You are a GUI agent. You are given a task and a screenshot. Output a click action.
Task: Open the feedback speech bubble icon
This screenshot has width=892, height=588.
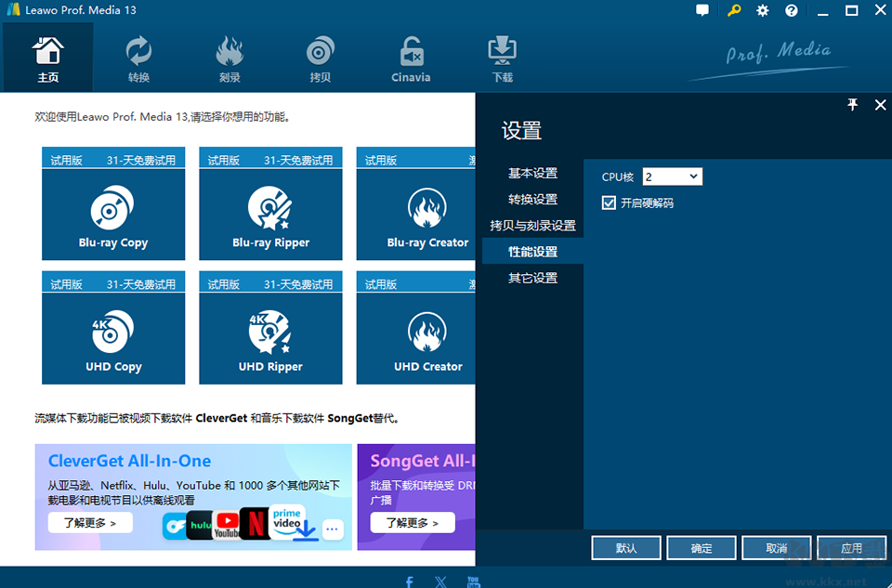pos(702,10)
